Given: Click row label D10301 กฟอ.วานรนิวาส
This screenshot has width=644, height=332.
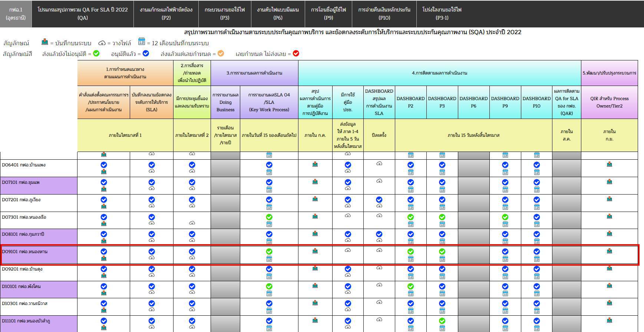Looking at the screenshot, I should 25,303.
